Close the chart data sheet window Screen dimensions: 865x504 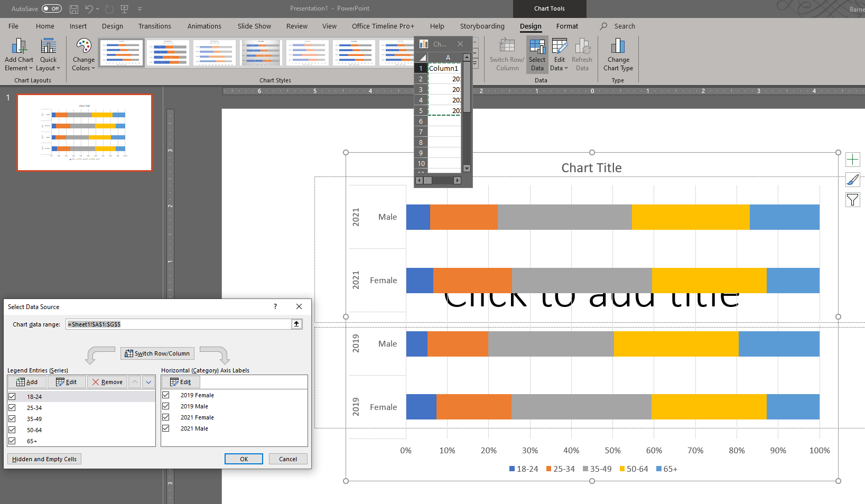point(460,44)
